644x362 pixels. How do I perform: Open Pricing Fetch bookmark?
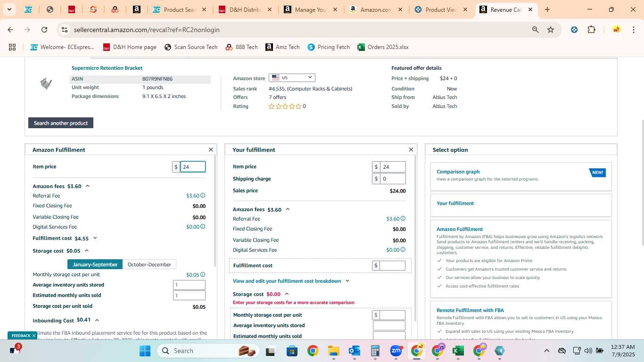pyautogui.click(x=329, y=47)
